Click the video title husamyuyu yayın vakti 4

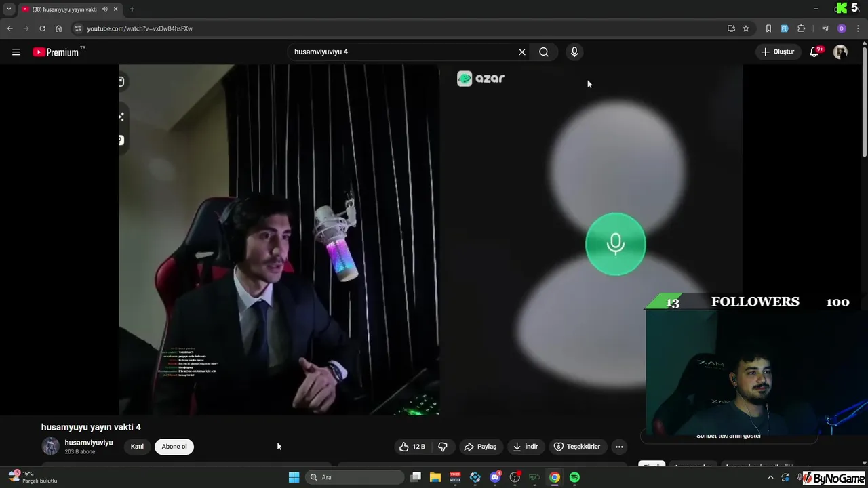91,427
